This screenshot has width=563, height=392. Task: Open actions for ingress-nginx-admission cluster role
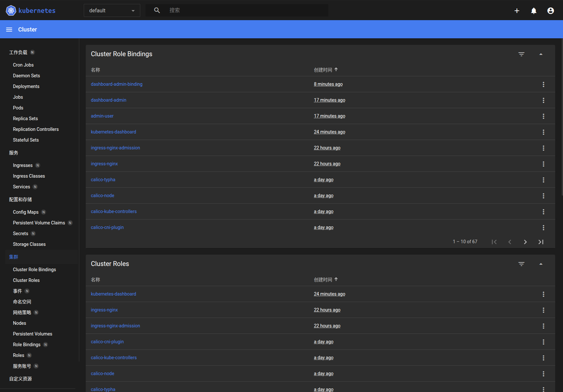click(x=544, y=326)
